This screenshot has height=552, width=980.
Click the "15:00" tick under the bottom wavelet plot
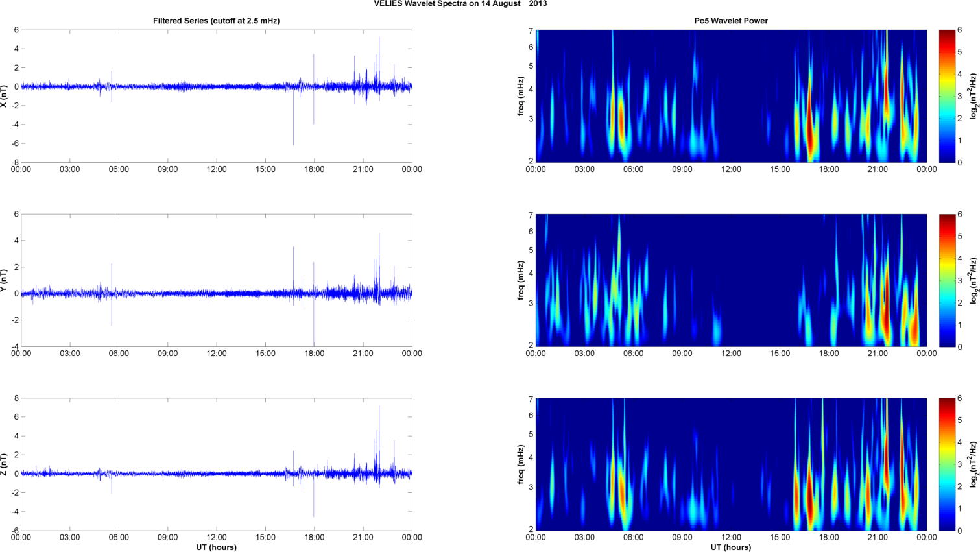click(780, 537)
